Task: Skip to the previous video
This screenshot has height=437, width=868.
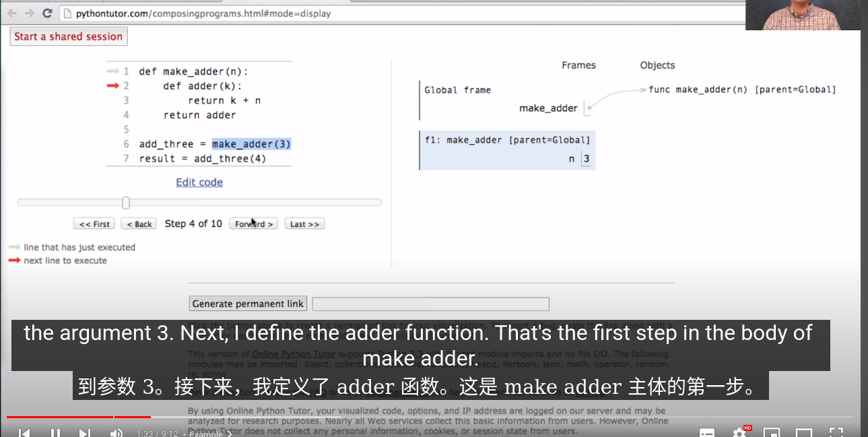Action: tap(24, 433)
